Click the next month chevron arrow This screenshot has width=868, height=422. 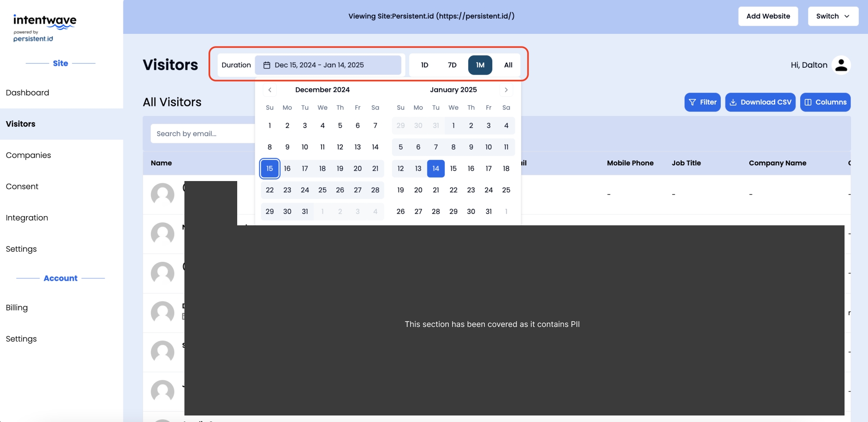506,90
